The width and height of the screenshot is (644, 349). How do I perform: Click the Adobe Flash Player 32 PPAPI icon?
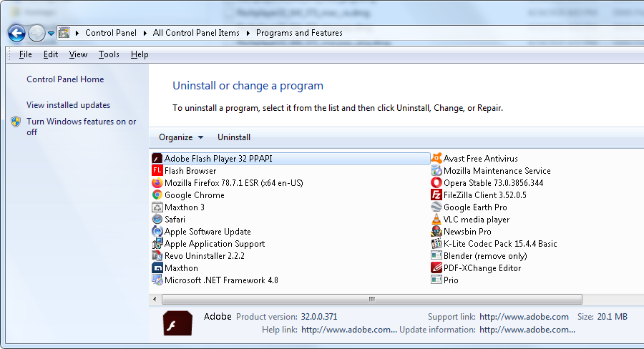point(157,159)
